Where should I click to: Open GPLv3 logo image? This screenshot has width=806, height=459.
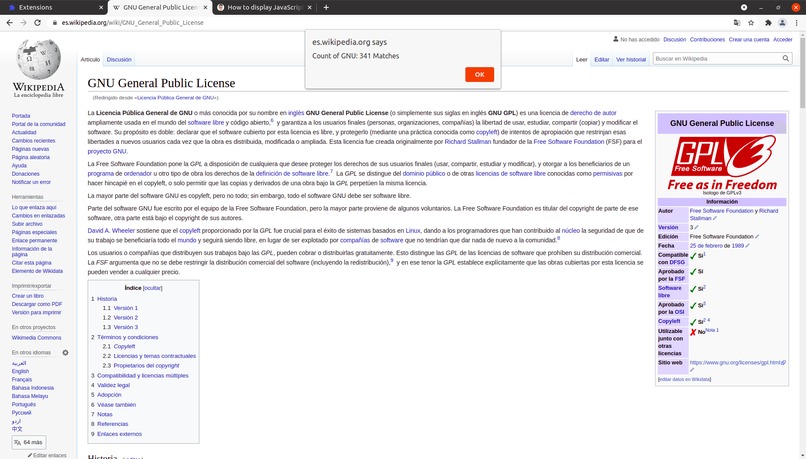pos(722,162)
